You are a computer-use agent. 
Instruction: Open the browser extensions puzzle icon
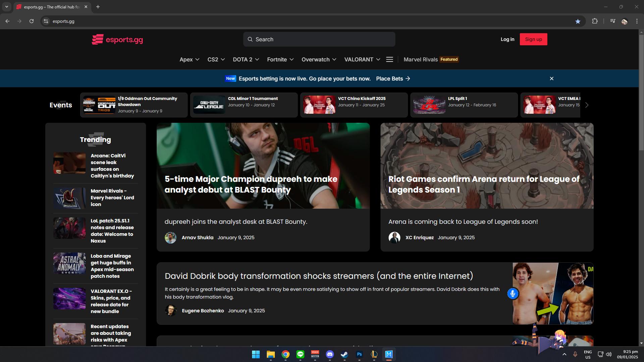[595, 21]
